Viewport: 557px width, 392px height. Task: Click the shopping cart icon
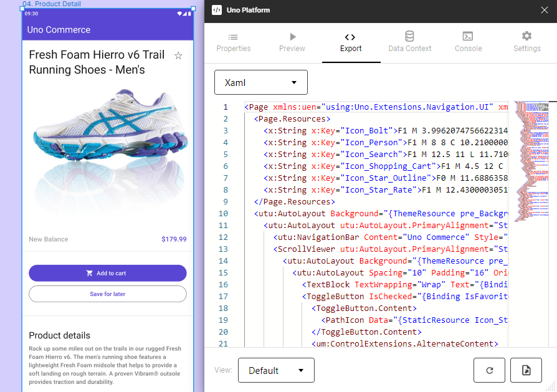click(x=90, y=273)
